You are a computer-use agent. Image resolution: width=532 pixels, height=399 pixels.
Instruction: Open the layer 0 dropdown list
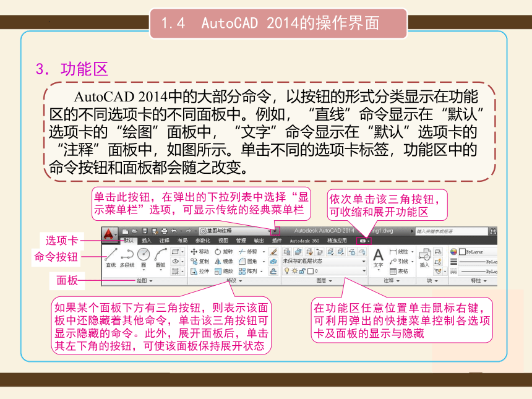[x=325, y=271]
